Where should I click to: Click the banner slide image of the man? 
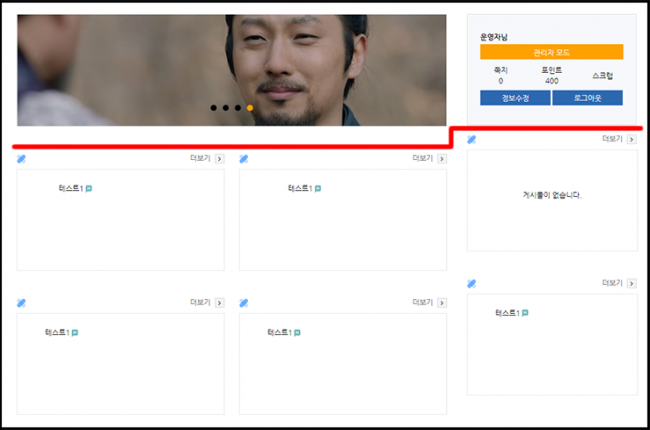[x=232, y=70]
